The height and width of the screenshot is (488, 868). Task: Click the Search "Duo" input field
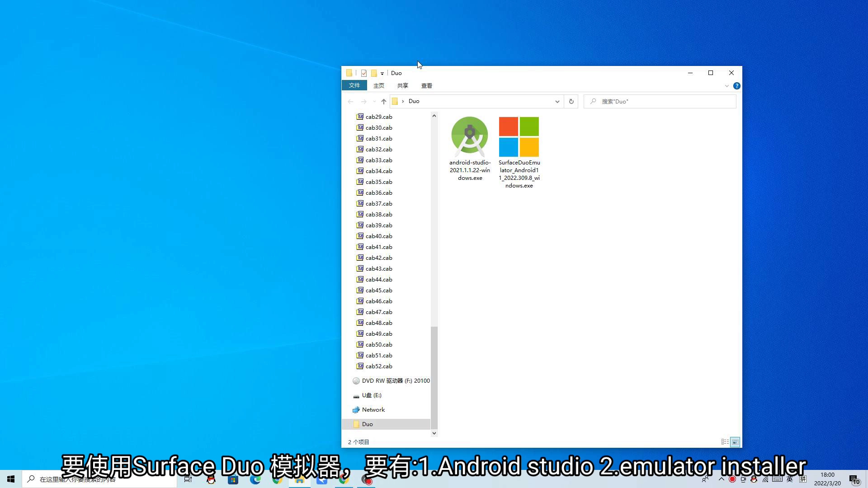pyautogui.click(x=660, y=101)
